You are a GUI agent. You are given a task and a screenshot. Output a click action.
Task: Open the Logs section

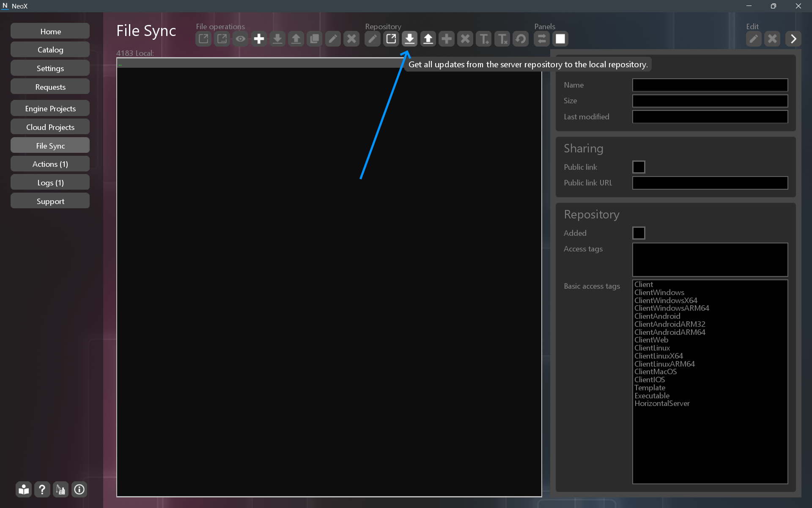pos(50,182)
